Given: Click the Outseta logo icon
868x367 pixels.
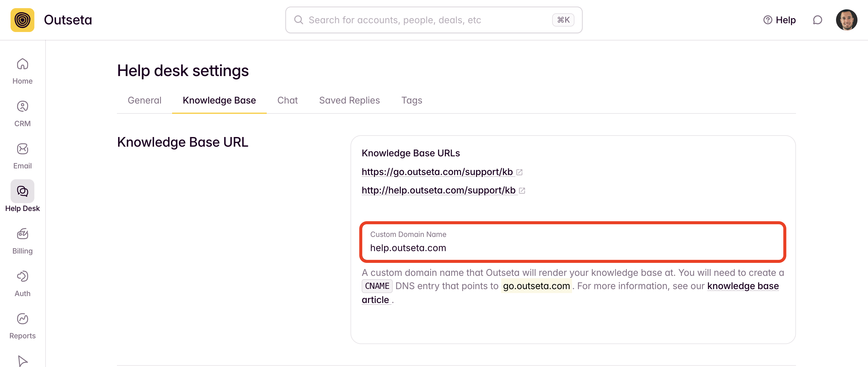Looking at the screenshot, I should point(22,20).
